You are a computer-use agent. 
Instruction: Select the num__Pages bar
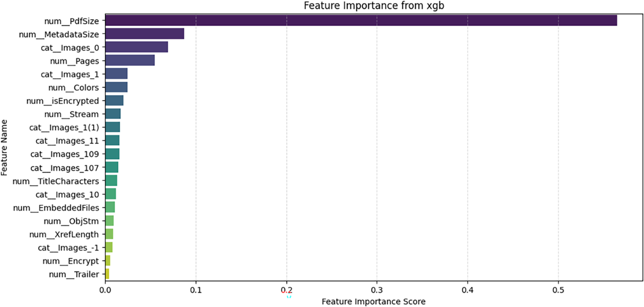(130, 61)
